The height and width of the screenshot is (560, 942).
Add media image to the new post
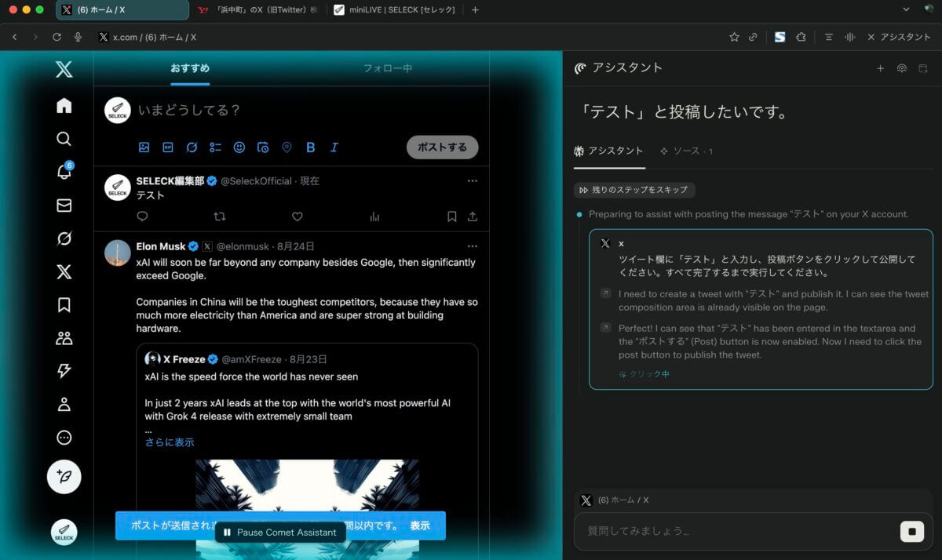pyautogui.click(x=144, y=147)
